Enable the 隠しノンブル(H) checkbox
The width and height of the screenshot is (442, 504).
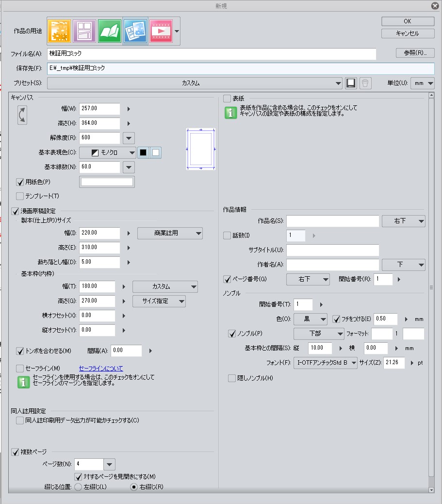click(231, 378)
